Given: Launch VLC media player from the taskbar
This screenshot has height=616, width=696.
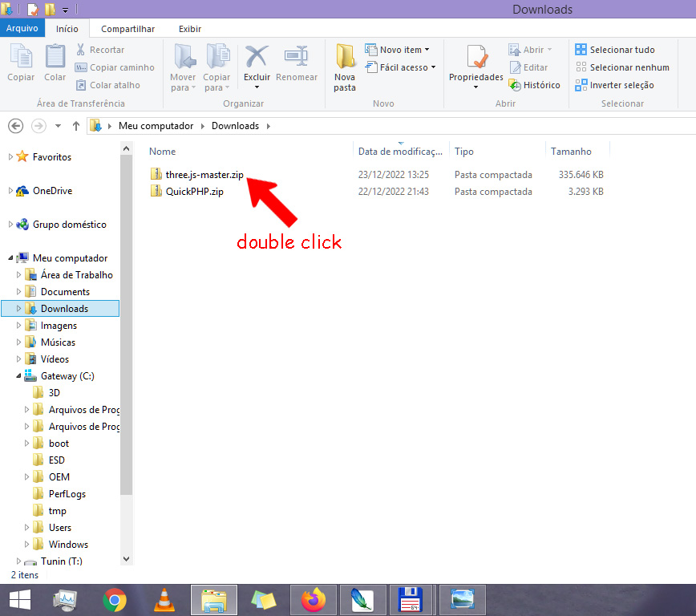Looking at the screenshot, I should pos(164,599).
